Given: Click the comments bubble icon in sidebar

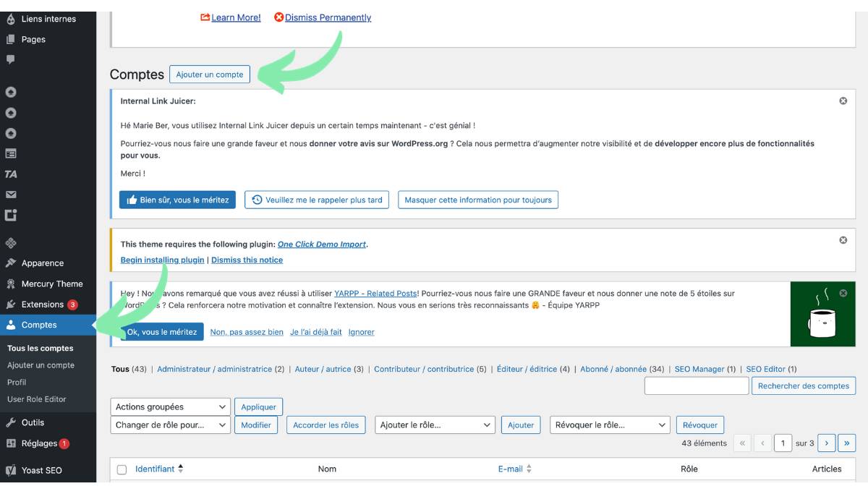Looking at the screenshot, I should 10,59.
